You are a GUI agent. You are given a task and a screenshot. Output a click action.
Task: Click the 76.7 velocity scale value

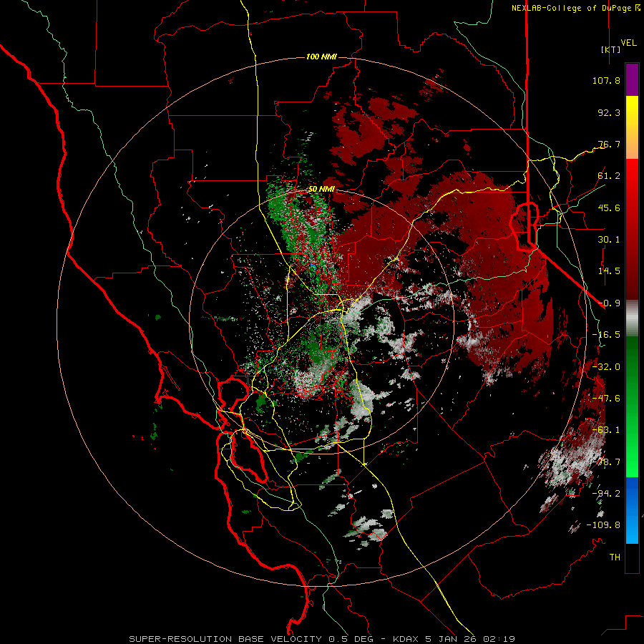tap(609, 144)
